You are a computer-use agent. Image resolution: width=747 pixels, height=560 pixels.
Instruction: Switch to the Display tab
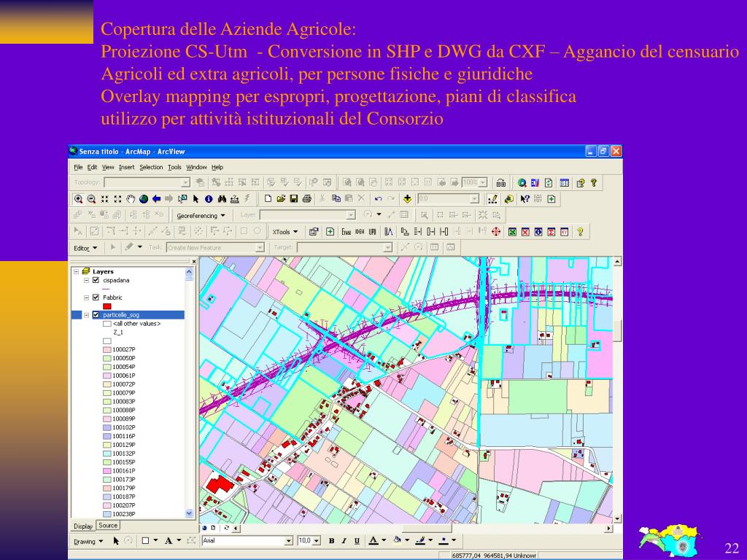[83, 526]
